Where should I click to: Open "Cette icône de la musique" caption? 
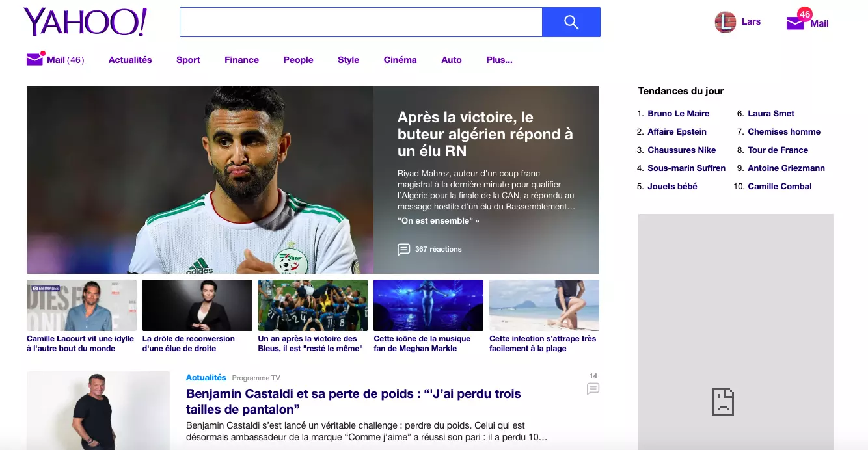click(422, 343)
